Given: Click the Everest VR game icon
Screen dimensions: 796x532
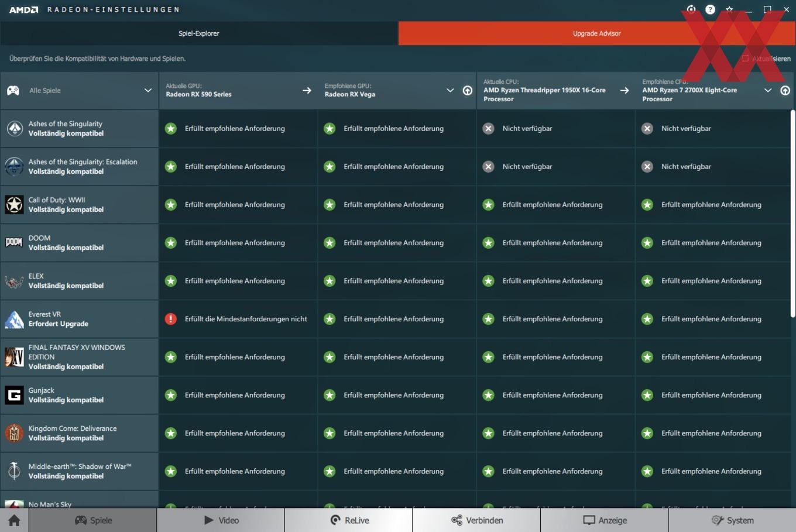Looking at the screenshot, I should [14, 319].
